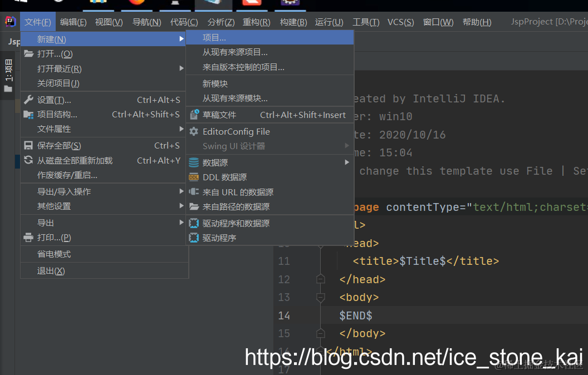Click line number 11 in gutter
588x375 pixels.
tap(284, 261)
